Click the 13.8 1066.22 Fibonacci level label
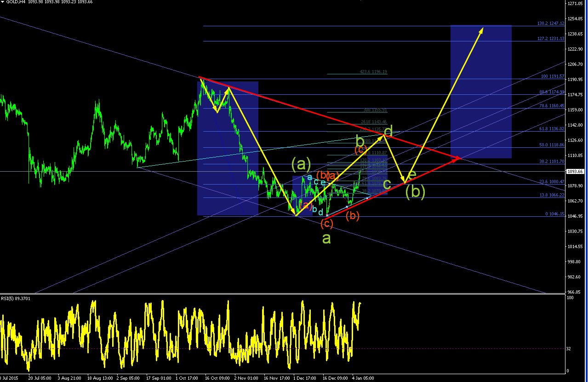The height and width of the screenshot is (382, 588). tap(552, 195)
